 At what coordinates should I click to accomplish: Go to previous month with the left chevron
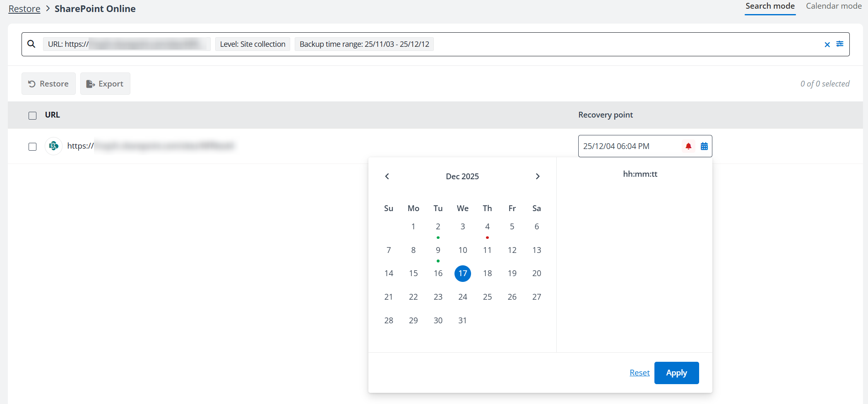tap(387, 176)
